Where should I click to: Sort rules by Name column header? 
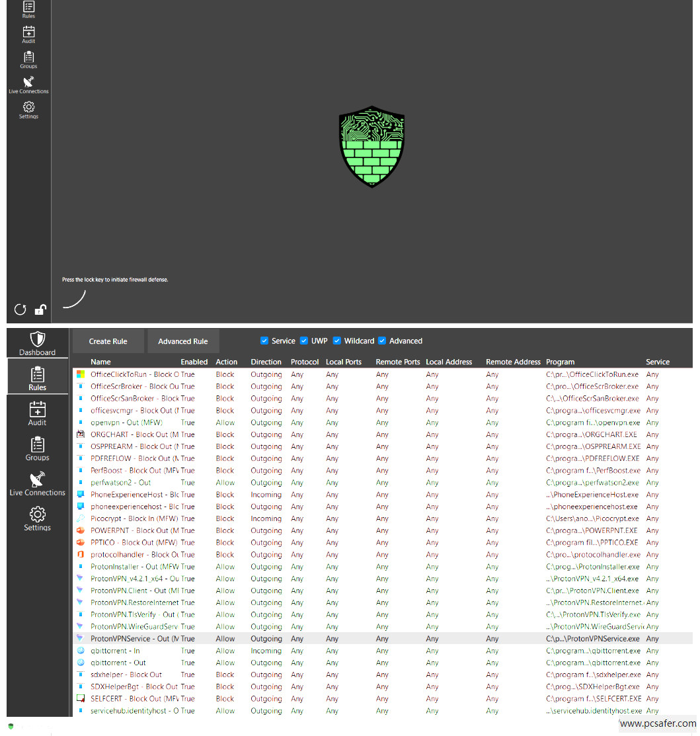100,362
